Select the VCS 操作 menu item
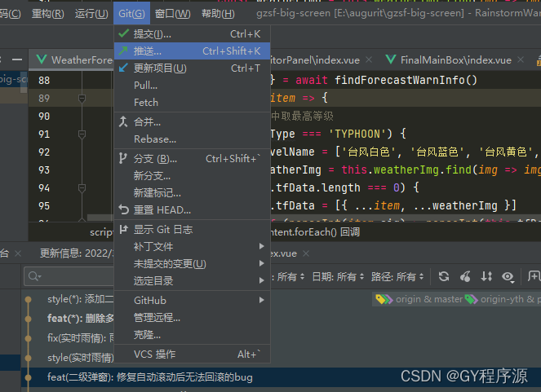The width and height of the screenshot is (541, 392). point(193,355)
